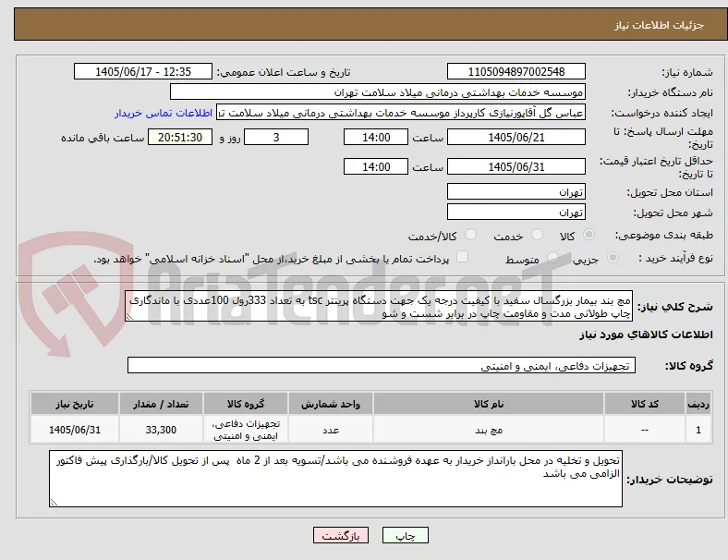Screen dimensions: 728x560
Task: Click the price validity date 1405/06/31 field
Action: coord(516,166)
